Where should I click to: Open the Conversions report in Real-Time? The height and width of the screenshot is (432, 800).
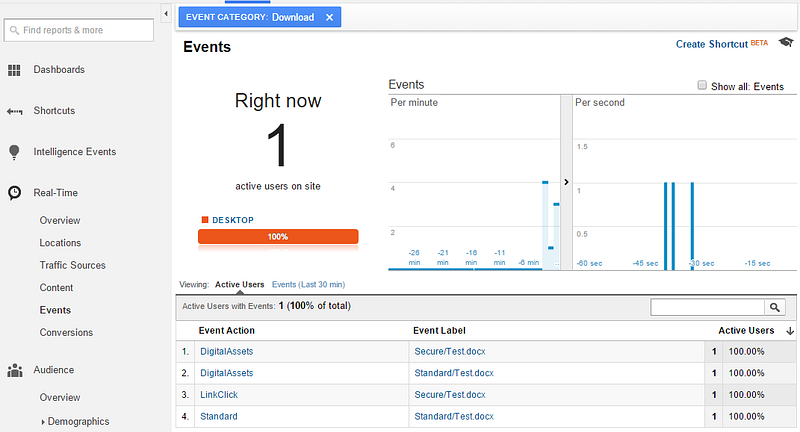tap(66, 333)
